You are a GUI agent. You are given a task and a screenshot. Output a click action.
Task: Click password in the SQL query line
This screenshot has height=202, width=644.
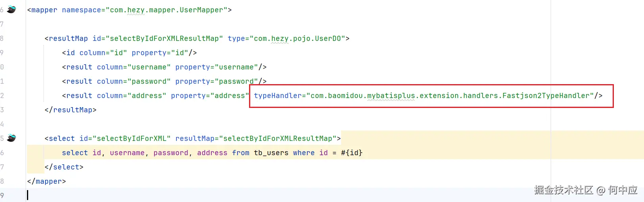tap(171, 153)
